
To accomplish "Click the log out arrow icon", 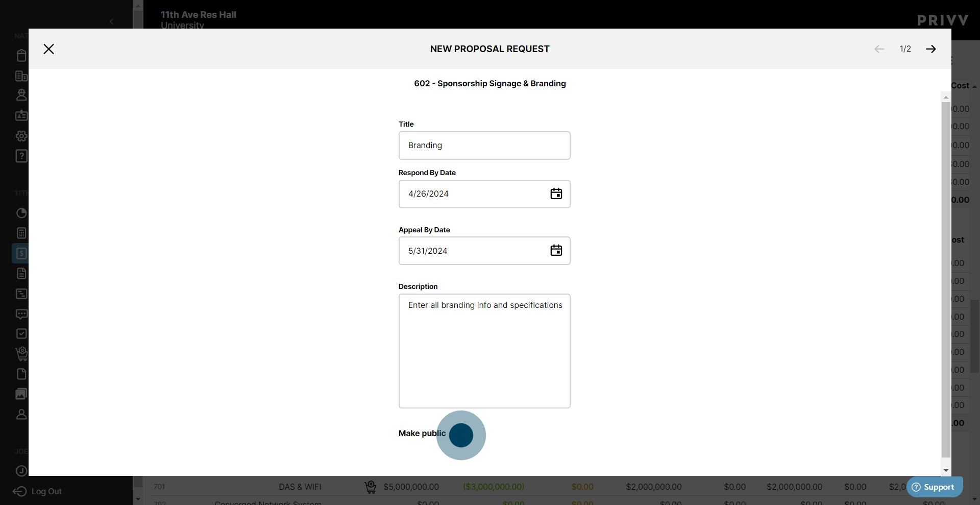I will [19, 491].
